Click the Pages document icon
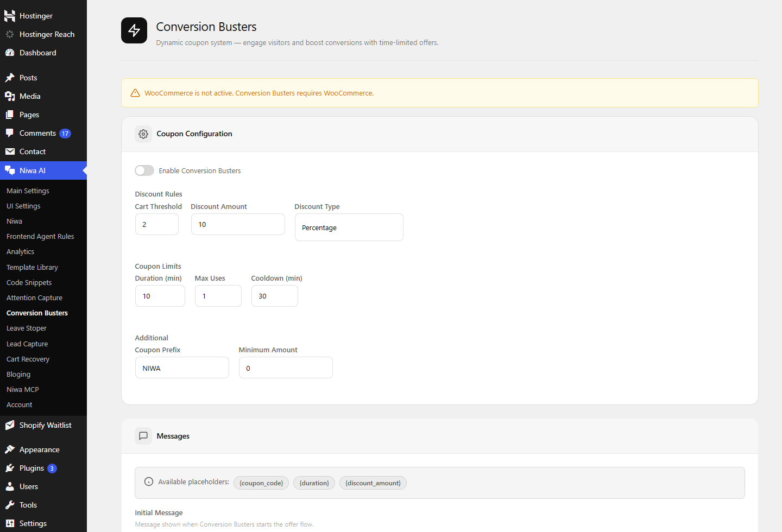Viewport: 782px width, 532px height. (10, 115)
